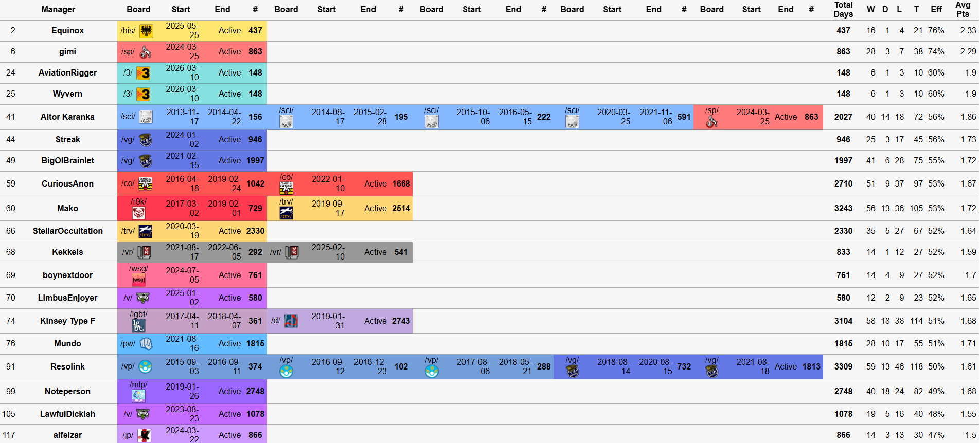Select the /d/ logo in Kinsey Type F row
This screenshot has height=443, width=980.
tap(291, 321)
